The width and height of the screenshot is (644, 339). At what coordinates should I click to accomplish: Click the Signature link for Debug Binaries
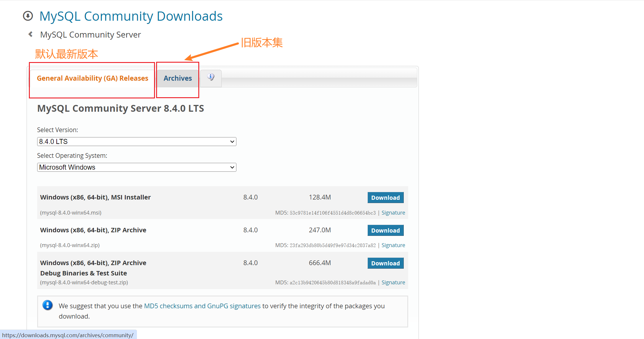click(393, 282)
